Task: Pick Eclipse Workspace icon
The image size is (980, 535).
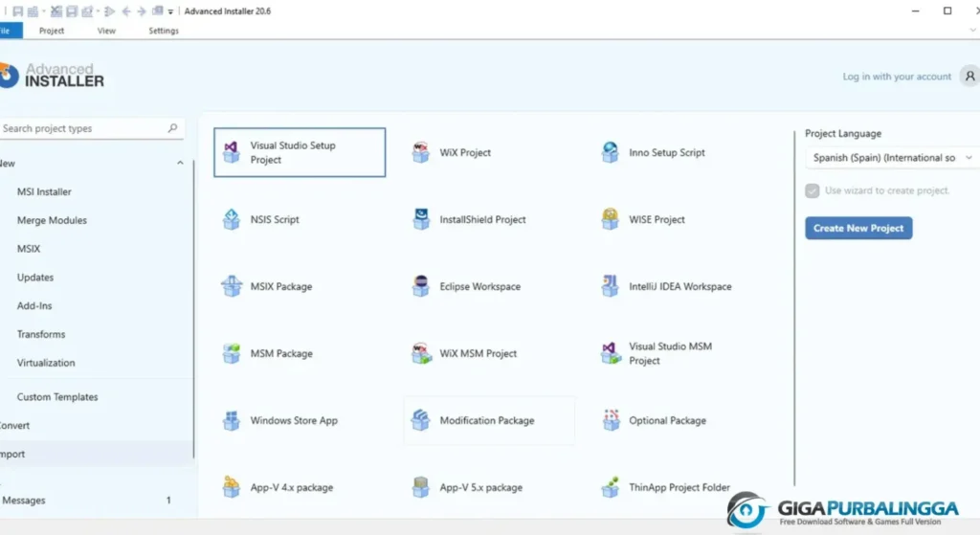Action: pos(421,286)
